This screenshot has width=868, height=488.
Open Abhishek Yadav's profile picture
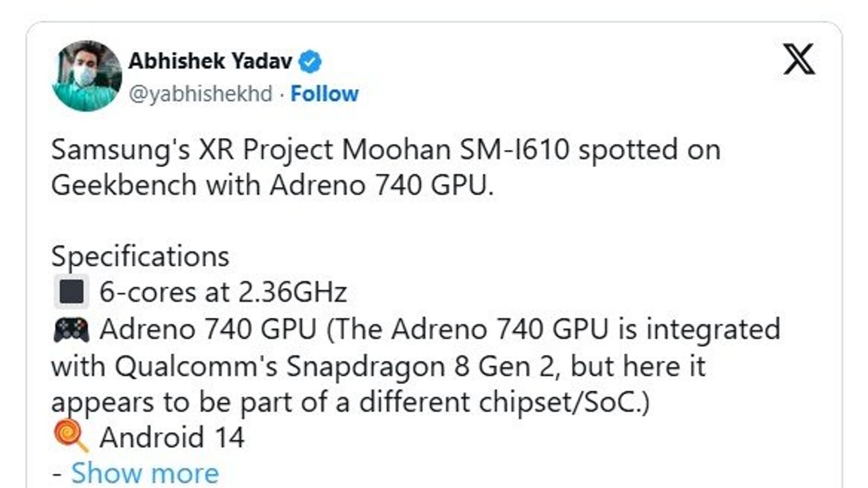(87, 76)
